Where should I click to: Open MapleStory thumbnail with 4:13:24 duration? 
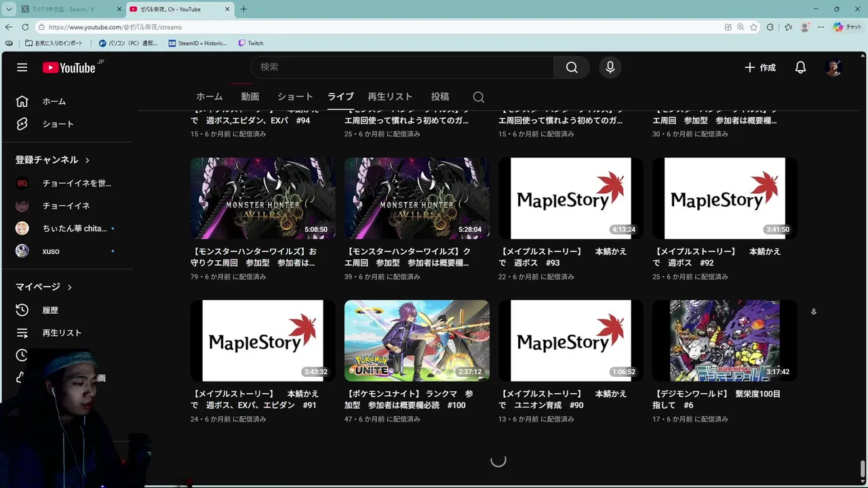click(570, 199)
